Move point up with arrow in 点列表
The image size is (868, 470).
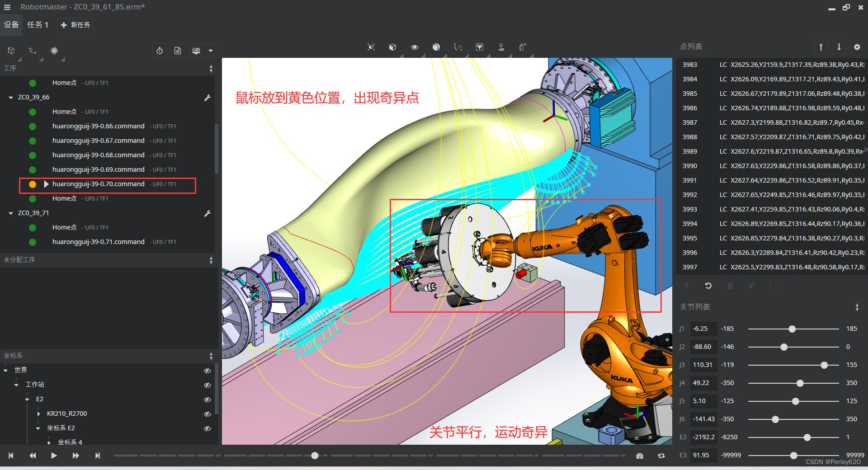point(821,47)
